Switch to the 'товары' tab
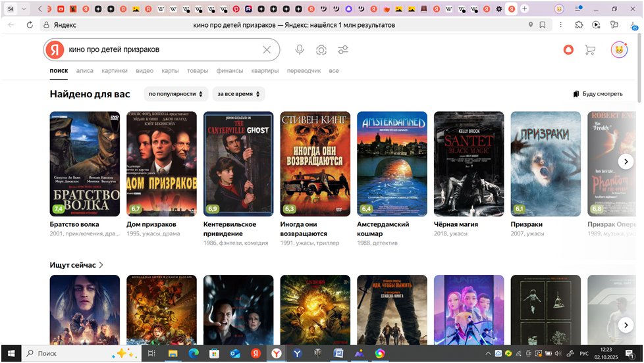 point(198,70)
